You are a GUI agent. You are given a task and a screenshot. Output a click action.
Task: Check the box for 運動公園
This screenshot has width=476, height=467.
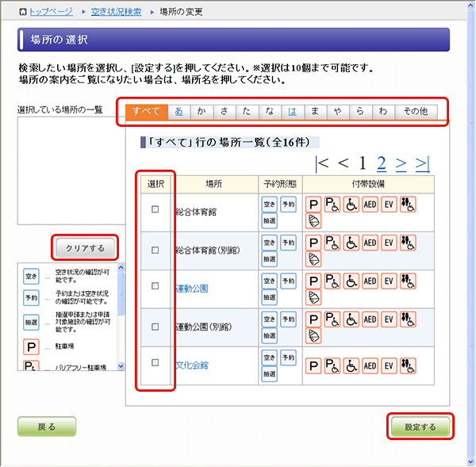(x=155, y=286)
